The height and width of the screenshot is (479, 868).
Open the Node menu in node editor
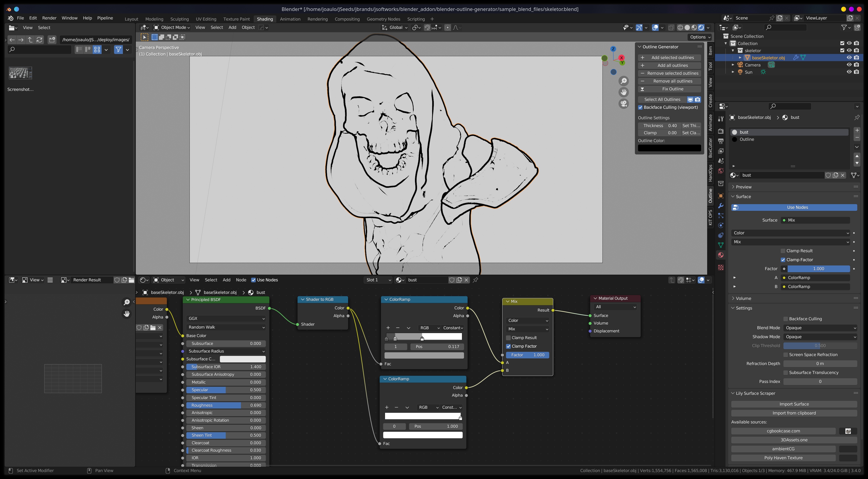tap(241, 280)
